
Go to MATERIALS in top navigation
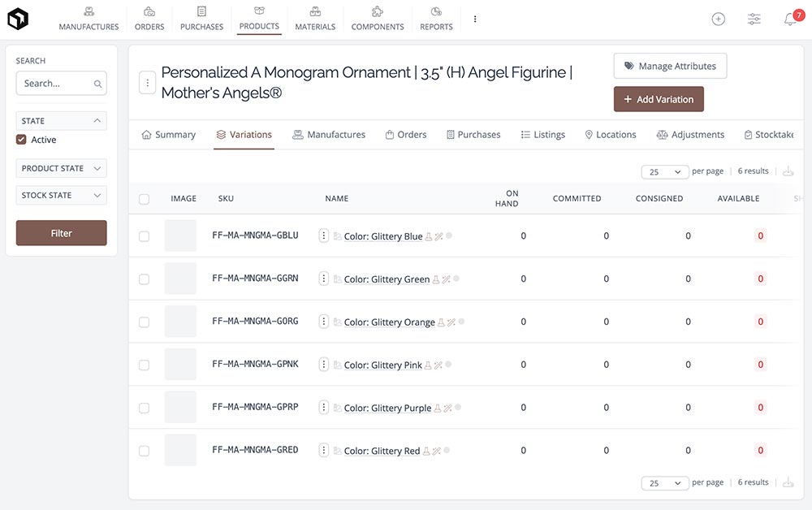315,19
